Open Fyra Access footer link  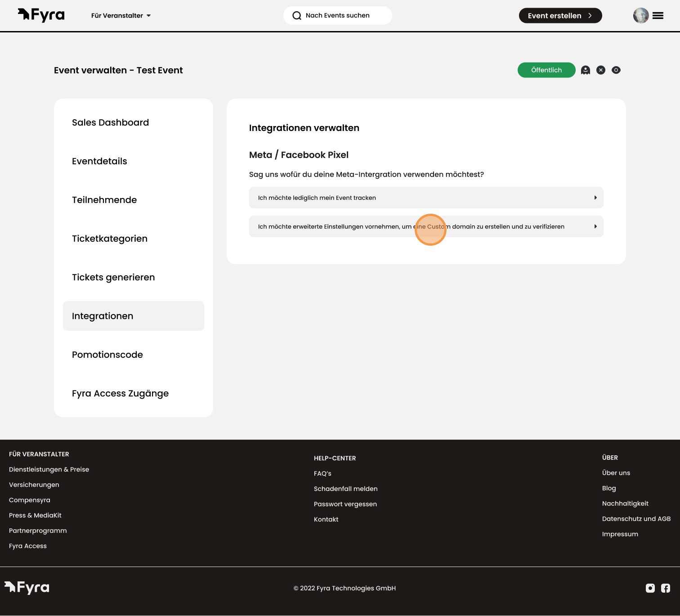[28, 546]
